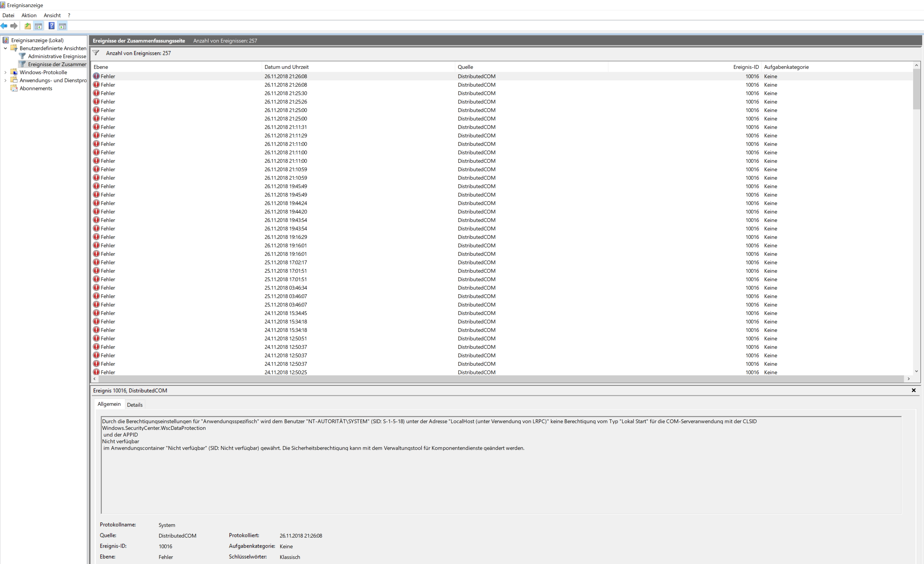Click the filter funnel icon above event list
Image resolution: width=924 pixels, height=564 pixels.
coord(96,53)
